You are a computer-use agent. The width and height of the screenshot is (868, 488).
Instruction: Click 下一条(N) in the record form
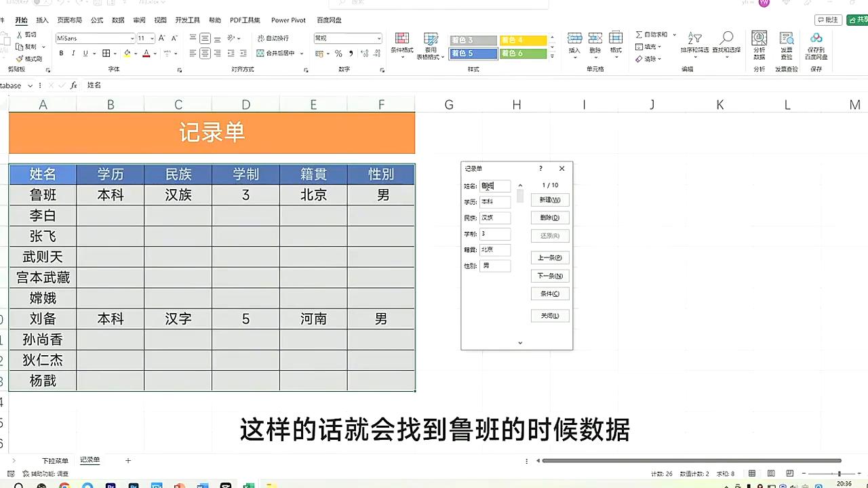[x=549, y=276]
